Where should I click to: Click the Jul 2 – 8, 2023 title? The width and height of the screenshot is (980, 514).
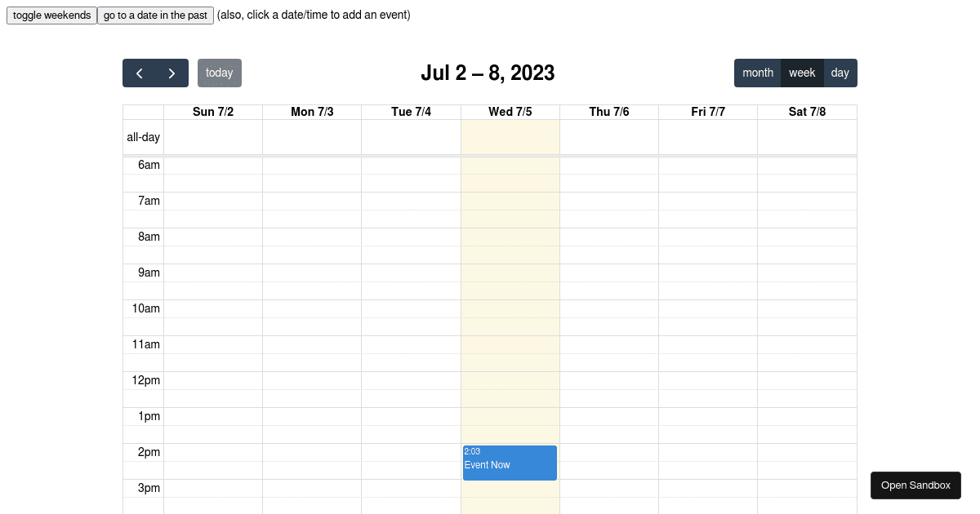(488, 73)
